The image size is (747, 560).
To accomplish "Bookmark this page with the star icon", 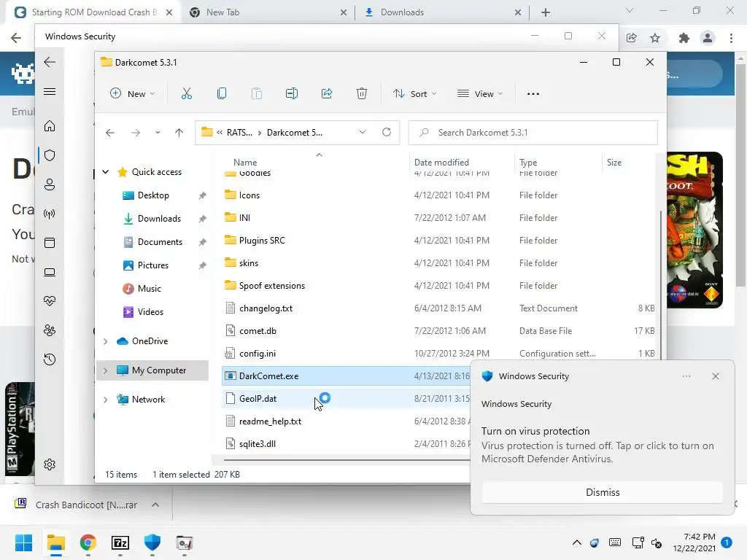I will coord(655,38).
